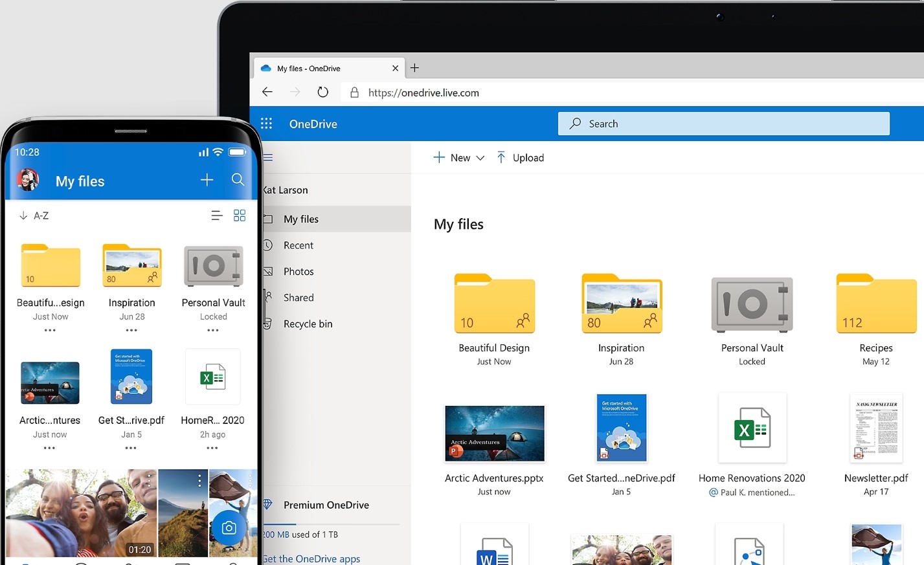Image resolution: width=924 pixels, height=565 pixels.
Task: Switch to list view on phone
Action: click(x=217, y=216)
